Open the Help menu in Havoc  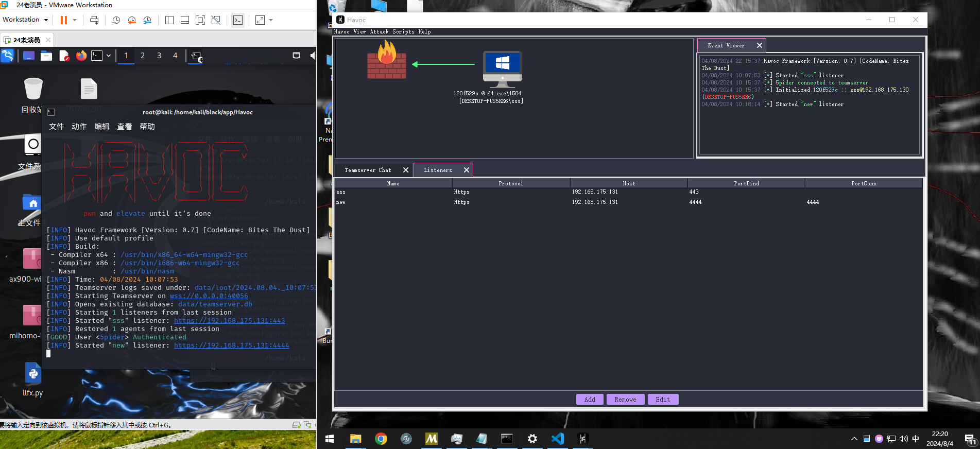424,31
